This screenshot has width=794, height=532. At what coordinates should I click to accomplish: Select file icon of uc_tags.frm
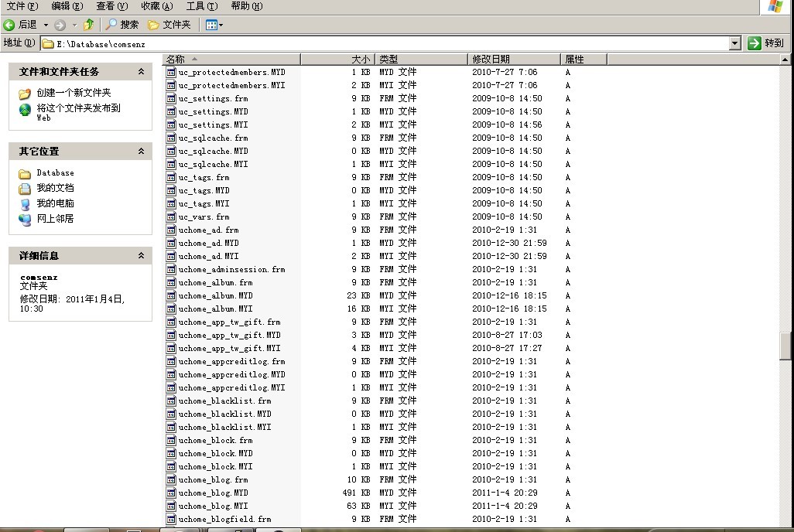171,178
